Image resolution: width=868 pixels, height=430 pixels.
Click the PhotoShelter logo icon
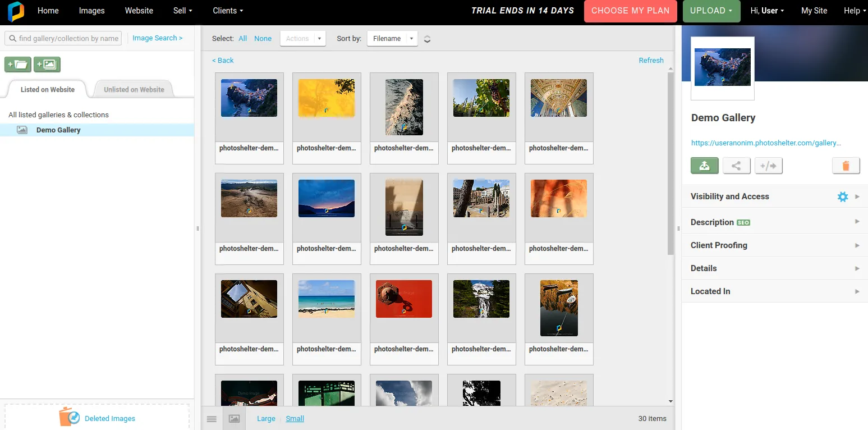coord(16,11)
